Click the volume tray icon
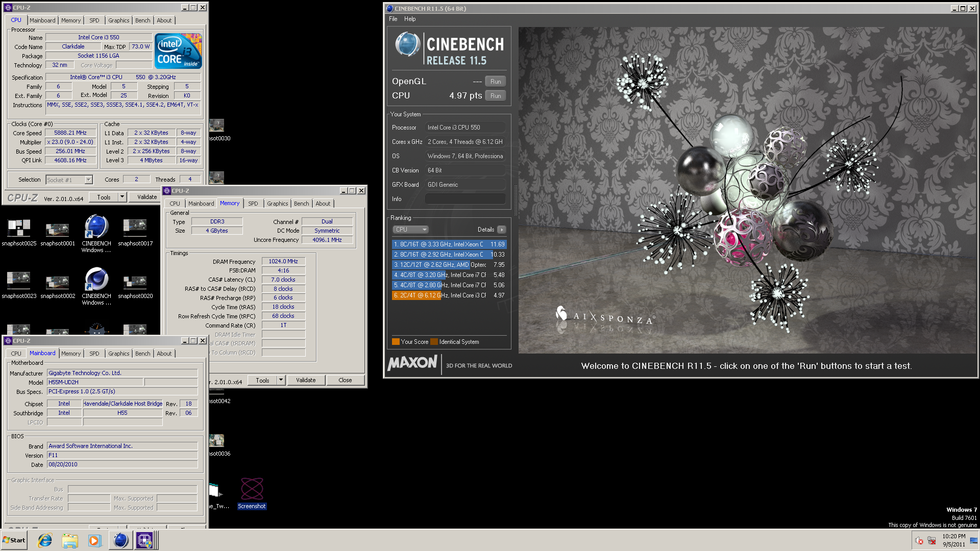The height and width of the screenshot is (551, 980). point(919,540)
